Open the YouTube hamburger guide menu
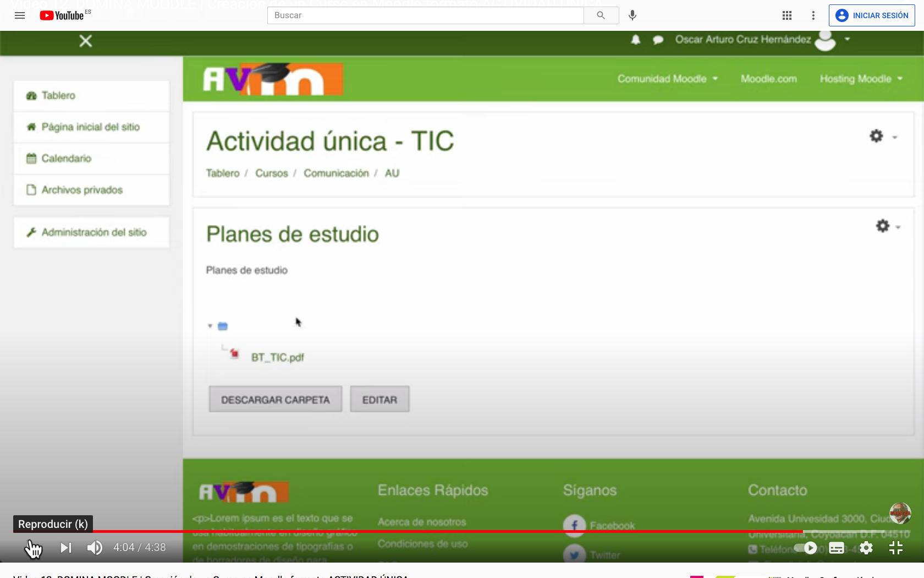 tap(20, 15)
